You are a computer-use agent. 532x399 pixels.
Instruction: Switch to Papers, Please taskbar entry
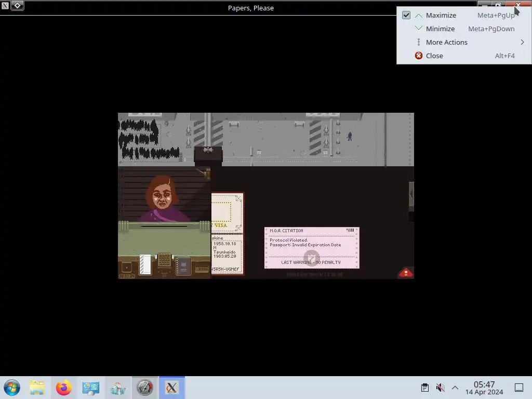[x=171, y=388]
